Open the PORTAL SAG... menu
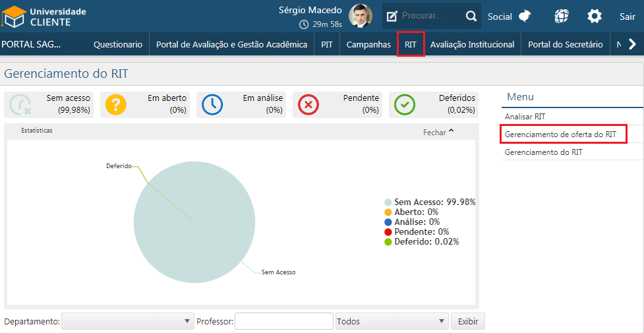The width and height of the screenshot is (644, 333). (31, 44)
